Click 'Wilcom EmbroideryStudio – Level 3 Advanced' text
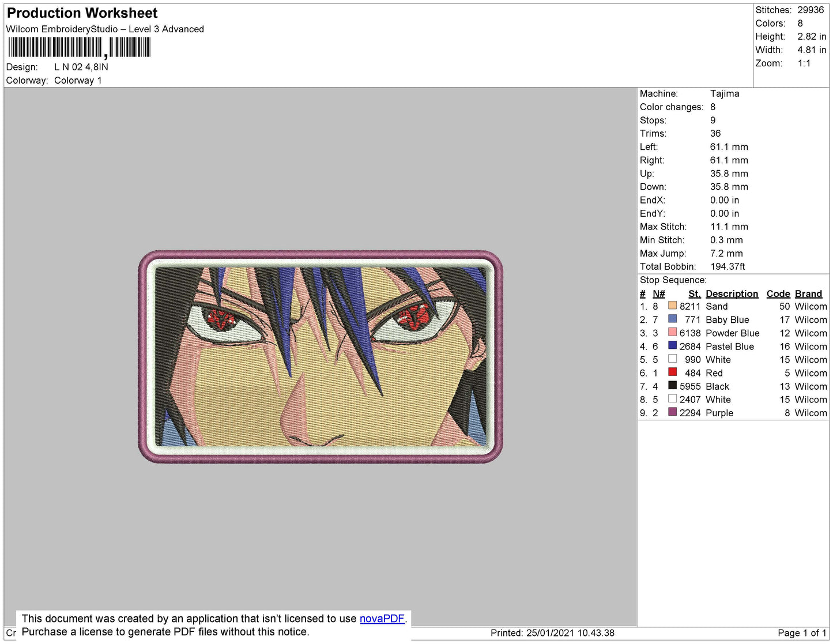833x644 pixels. click(x=105, y=29)
